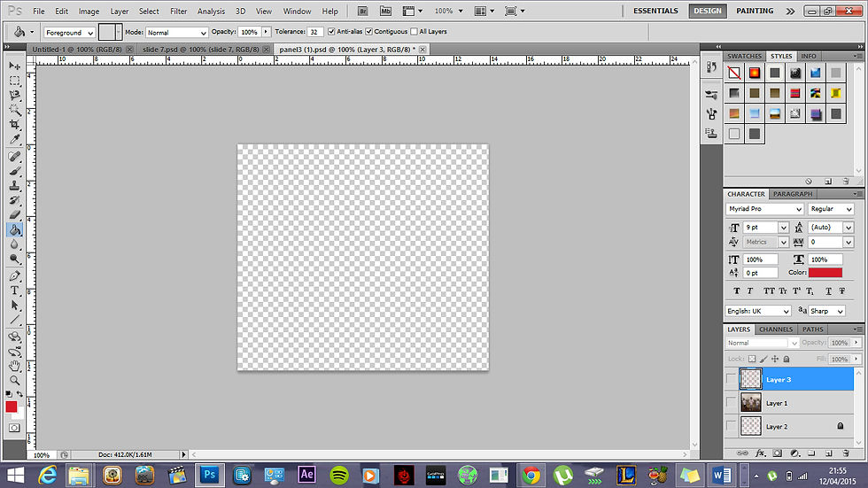Toggle Strikethrough in Character panel
The width and height of the screenshot is (868, 488).
coord(842,291)
